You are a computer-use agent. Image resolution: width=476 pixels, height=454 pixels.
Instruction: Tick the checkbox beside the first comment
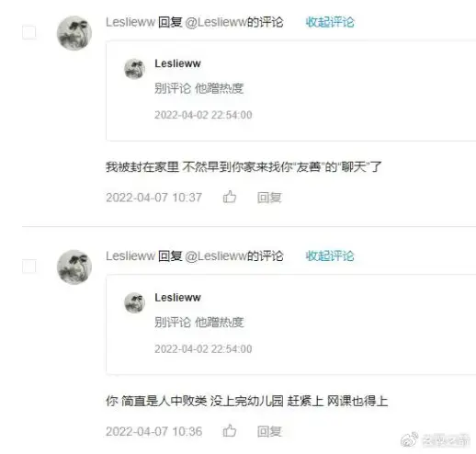tap(29, 32)
